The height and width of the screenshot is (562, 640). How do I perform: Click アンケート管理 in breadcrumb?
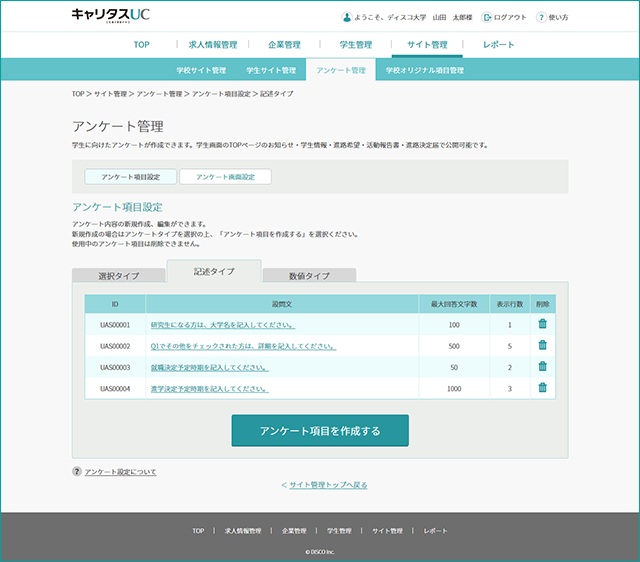coord(159,94)
